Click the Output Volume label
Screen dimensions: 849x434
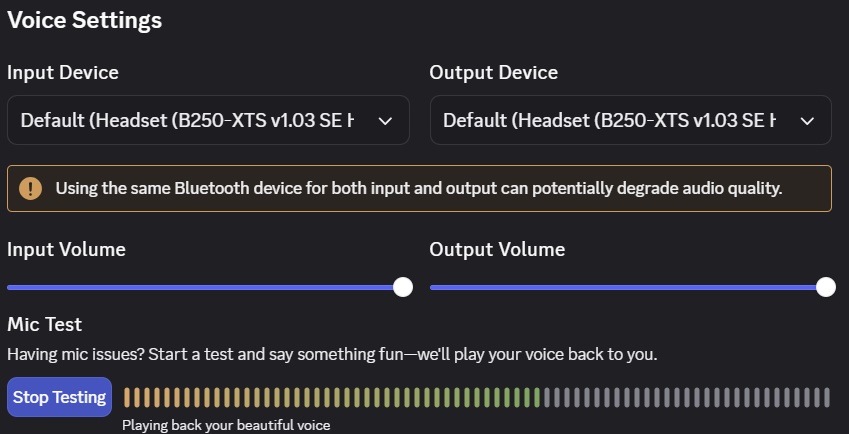click(497, 249)
